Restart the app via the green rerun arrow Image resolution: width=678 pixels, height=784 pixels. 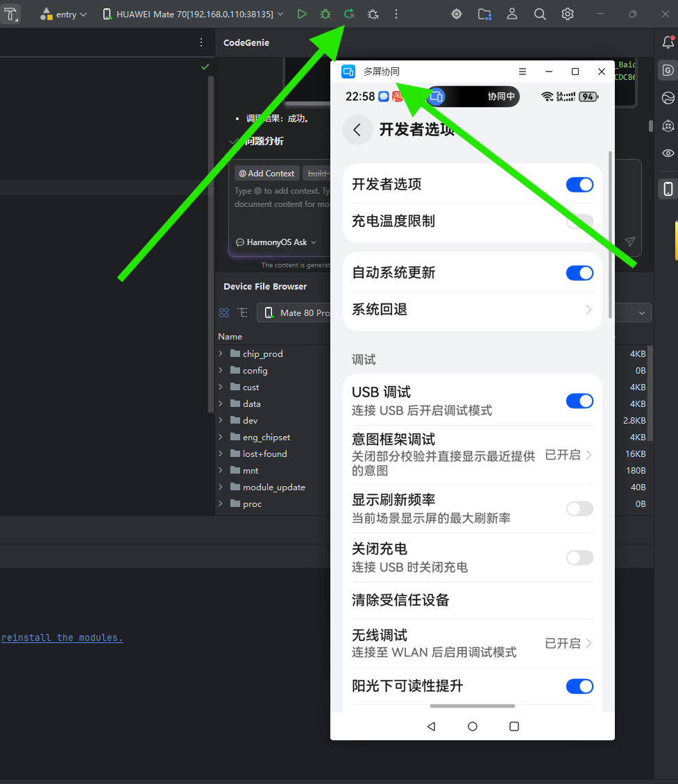[x=349, y=14]
